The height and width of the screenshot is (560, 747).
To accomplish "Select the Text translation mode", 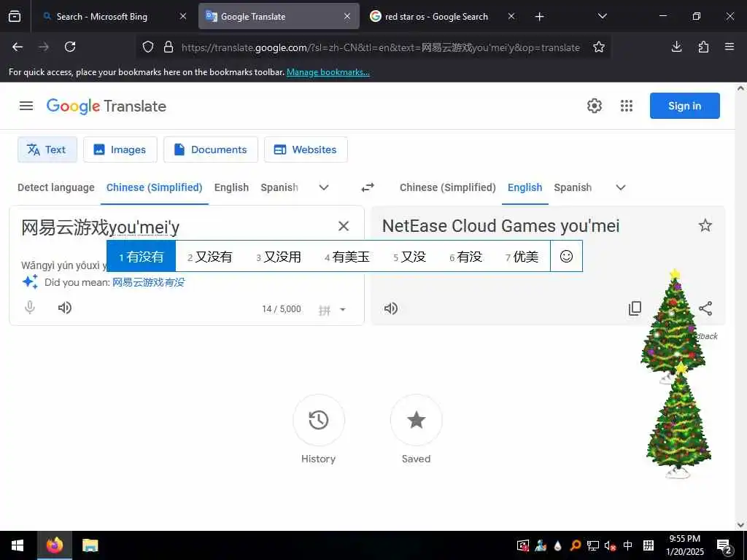I will pyautogui.click(x=47, y=149).
